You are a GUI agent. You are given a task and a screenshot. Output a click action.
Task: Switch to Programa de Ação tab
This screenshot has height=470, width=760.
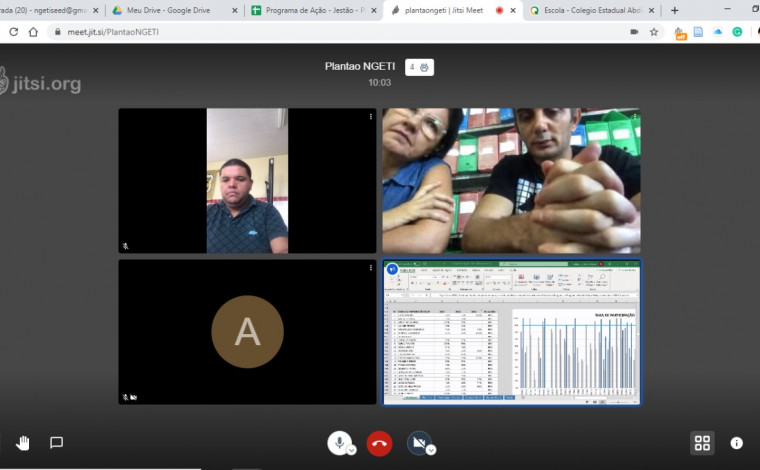[x=307, y=10]
